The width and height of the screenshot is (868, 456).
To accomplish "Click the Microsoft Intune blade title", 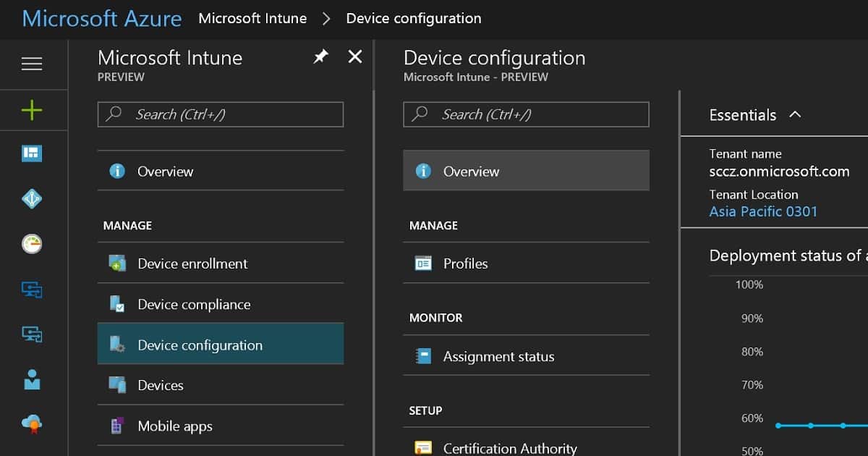I will coord(170,58).
